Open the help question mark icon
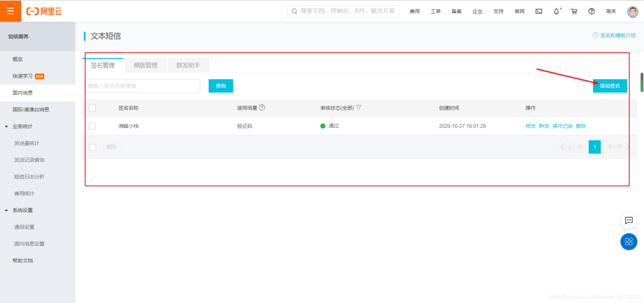 (x=592, y=11)
